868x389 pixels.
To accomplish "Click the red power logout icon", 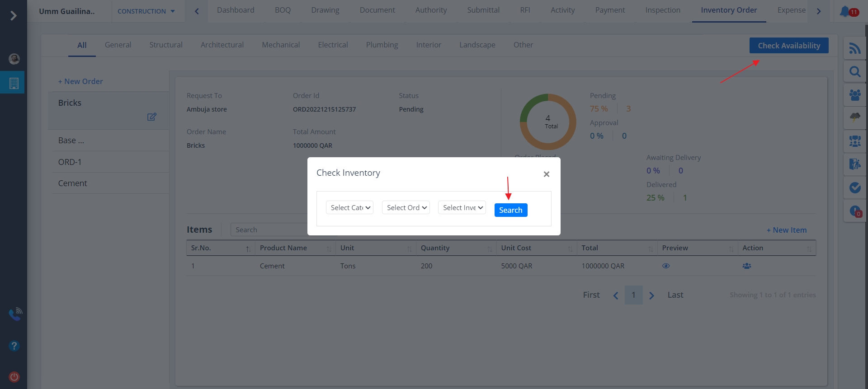I will click(14, 377).
